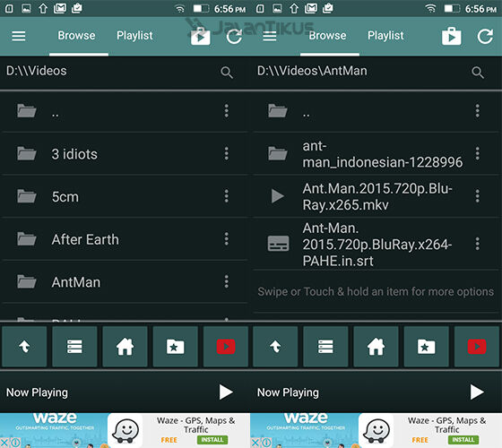Open options for parent folder in left list

click(x=226, y=111)
